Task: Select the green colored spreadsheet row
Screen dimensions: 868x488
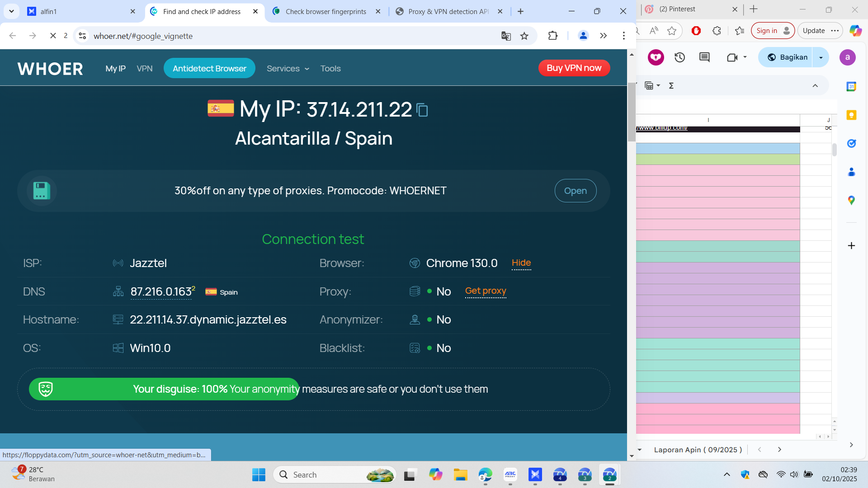Action: [x=717, y=160]
